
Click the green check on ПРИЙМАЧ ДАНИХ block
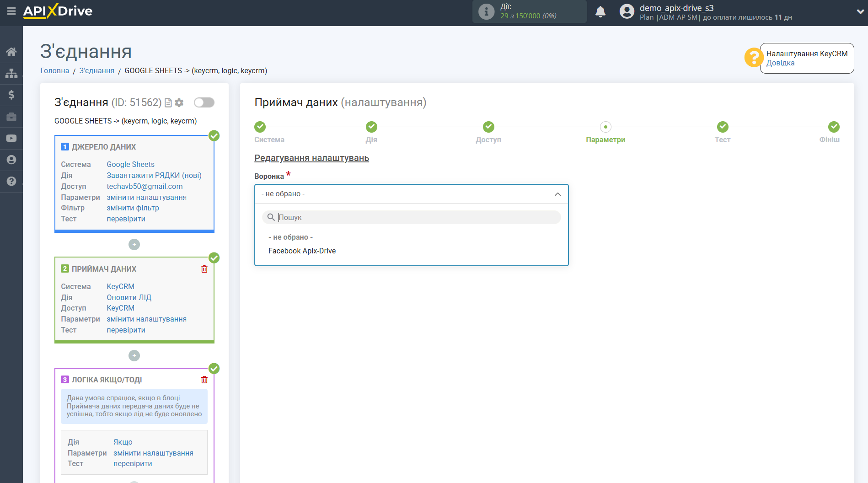[x=214, y=258]
